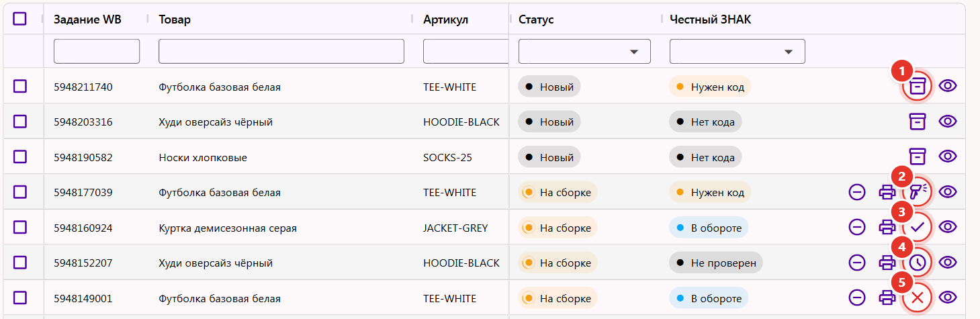The height and width of the screenshot is (319, 980).
Task: Click red X icon for order 5948149001
Action: tap(917, 297)
